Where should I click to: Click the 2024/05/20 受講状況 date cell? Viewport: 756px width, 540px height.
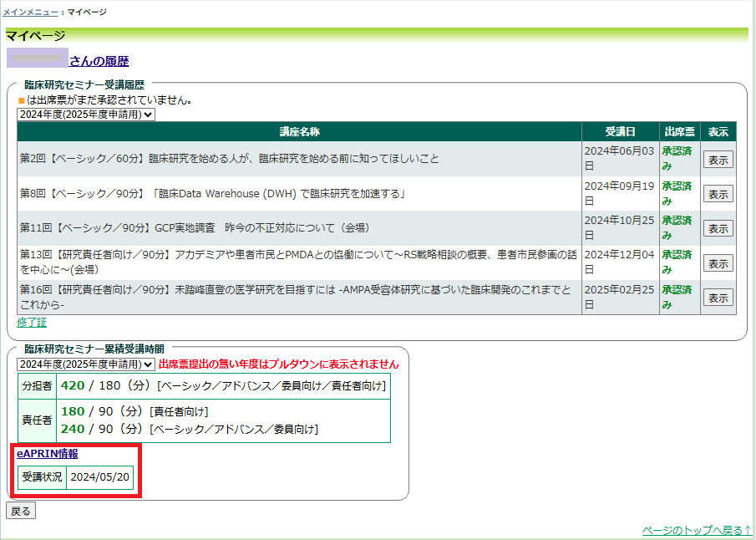[99, 476]
